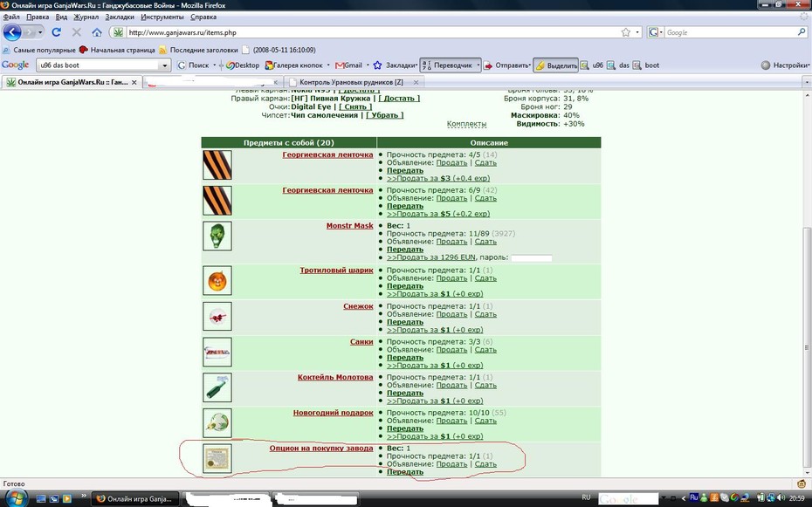Open Начальная страница bookmark
Screen dimensions: 812x507
tap(117, 51)
